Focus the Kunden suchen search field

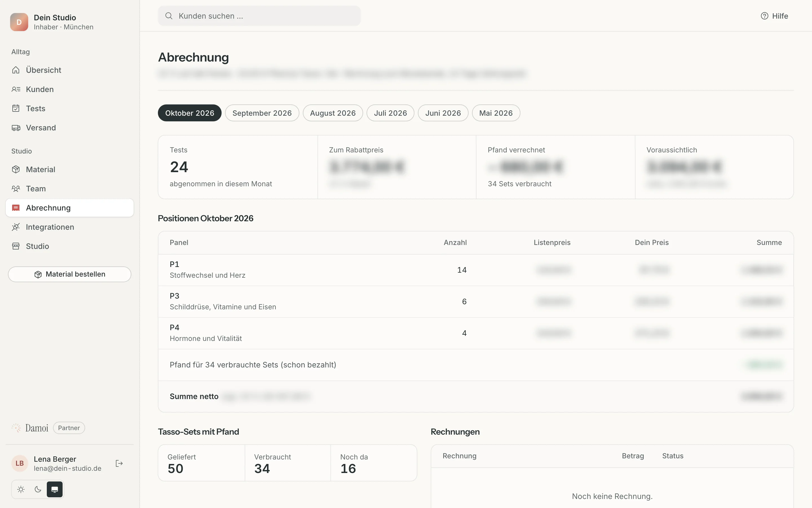tap(259, 16)
